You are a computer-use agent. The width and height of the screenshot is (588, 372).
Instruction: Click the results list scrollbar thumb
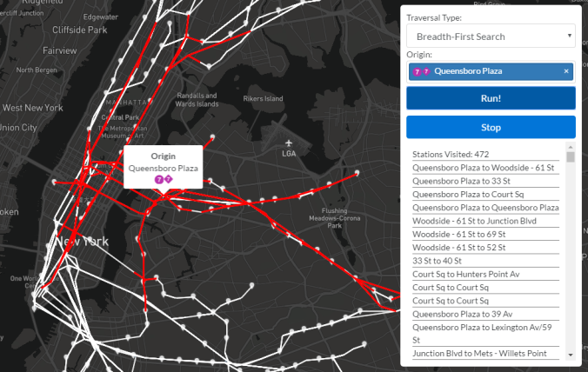pyautogui.click(x=571, y=157)
